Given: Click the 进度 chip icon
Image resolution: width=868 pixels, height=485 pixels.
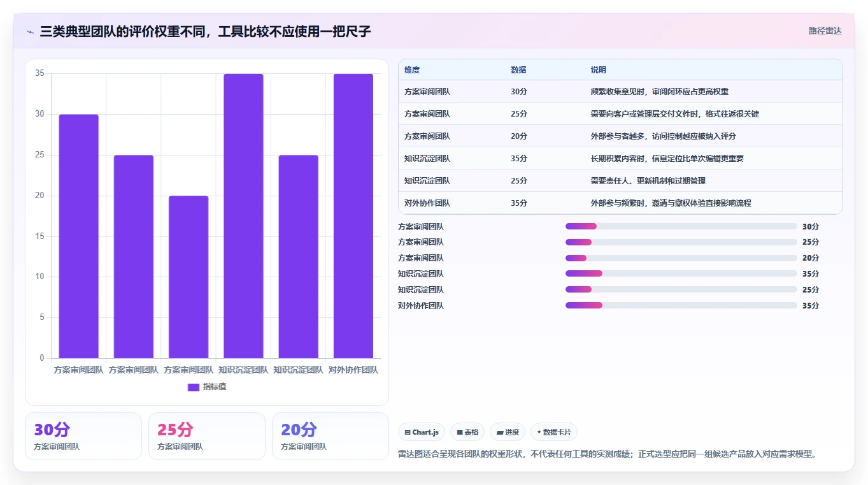Looking at the screenshot, I should coord(500,432).
